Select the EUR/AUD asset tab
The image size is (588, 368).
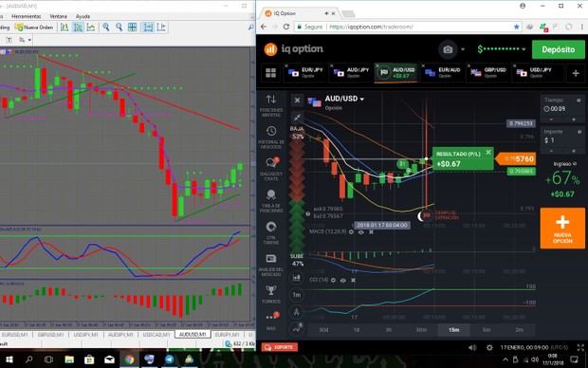(x=443, y=72)
